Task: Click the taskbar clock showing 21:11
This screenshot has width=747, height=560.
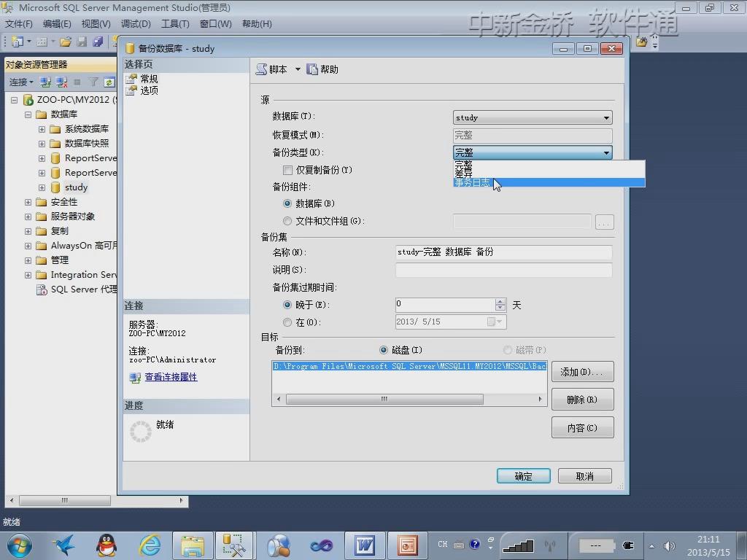Action: coord(708,540)
